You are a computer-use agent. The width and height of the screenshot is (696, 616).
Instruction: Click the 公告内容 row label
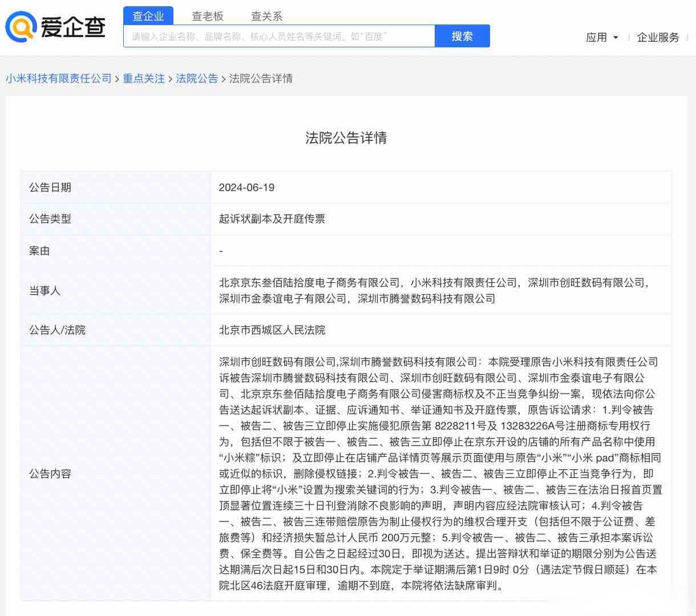(50, 474)
